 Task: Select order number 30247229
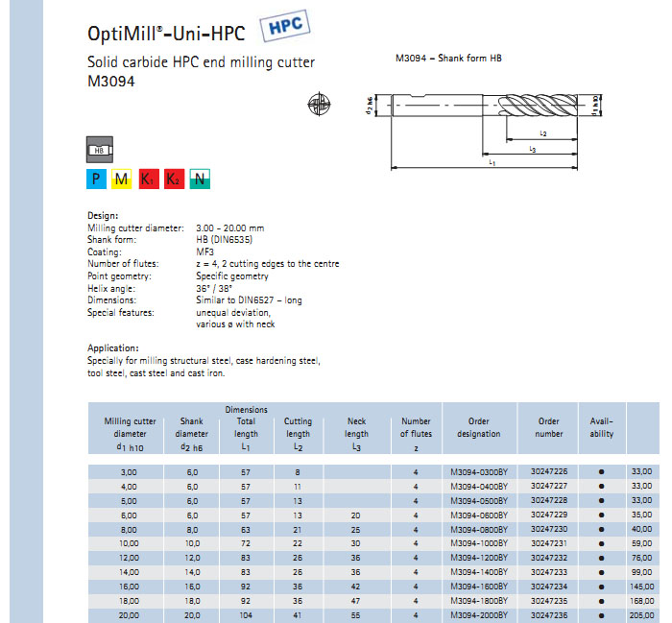point(548,515)
